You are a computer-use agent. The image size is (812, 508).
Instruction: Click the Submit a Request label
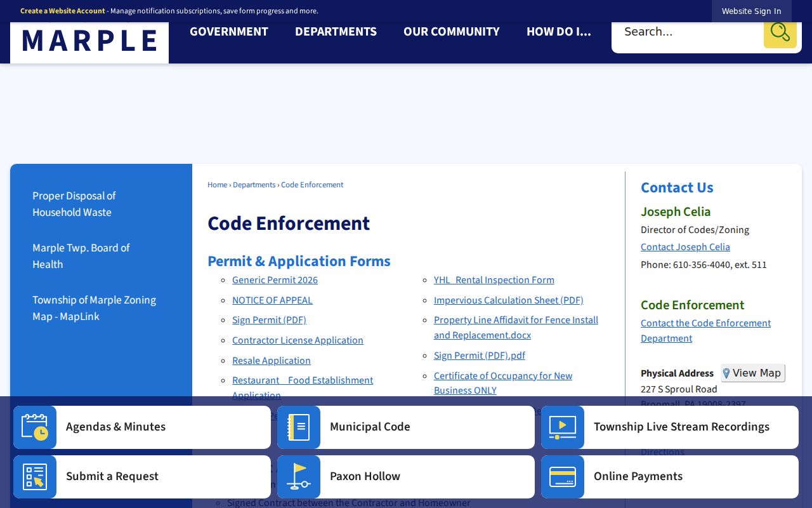pos(112,477)
